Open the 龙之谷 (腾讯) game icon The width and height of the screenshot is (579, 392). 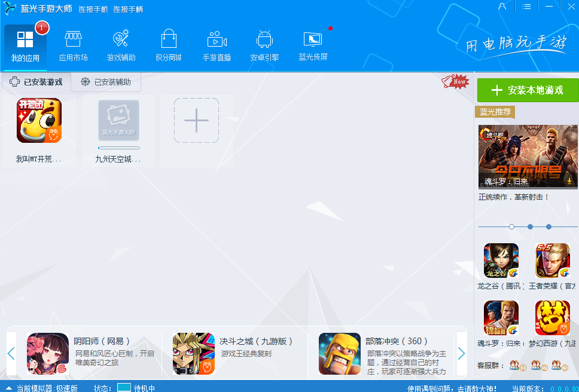[501, 261]
